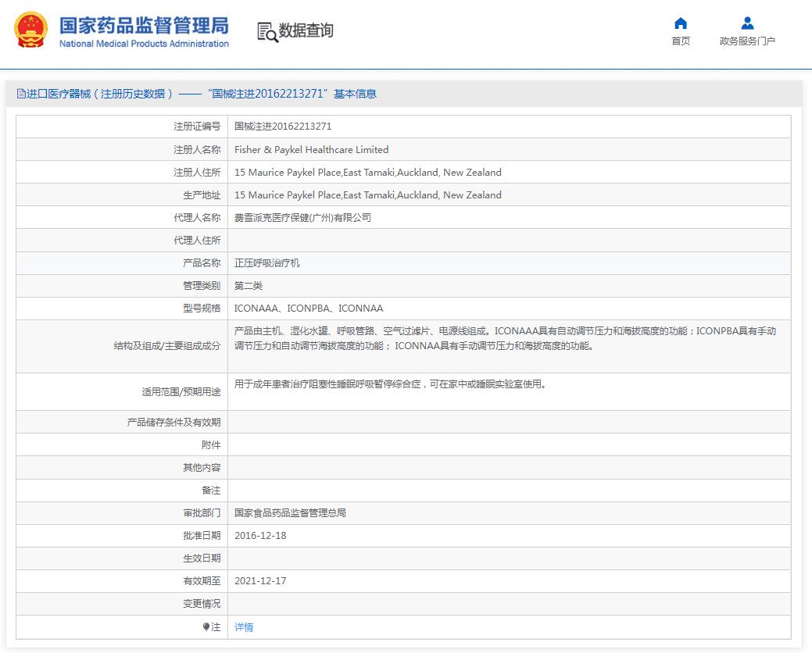Viewport: 812px width, 653px height.
Task: Click the 国家食品药品监督管理总局 approval department value
Action: coord(290,513)
